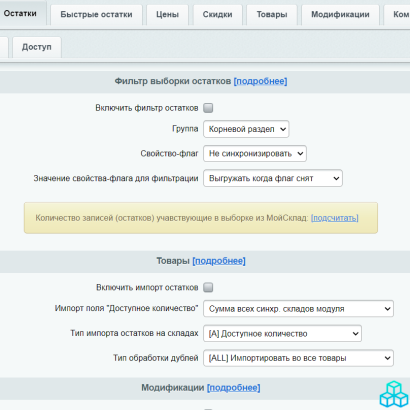410x410 pixels.
Task: Open подробнее link beside Модификации heading
Action: [x=234, y=388]
